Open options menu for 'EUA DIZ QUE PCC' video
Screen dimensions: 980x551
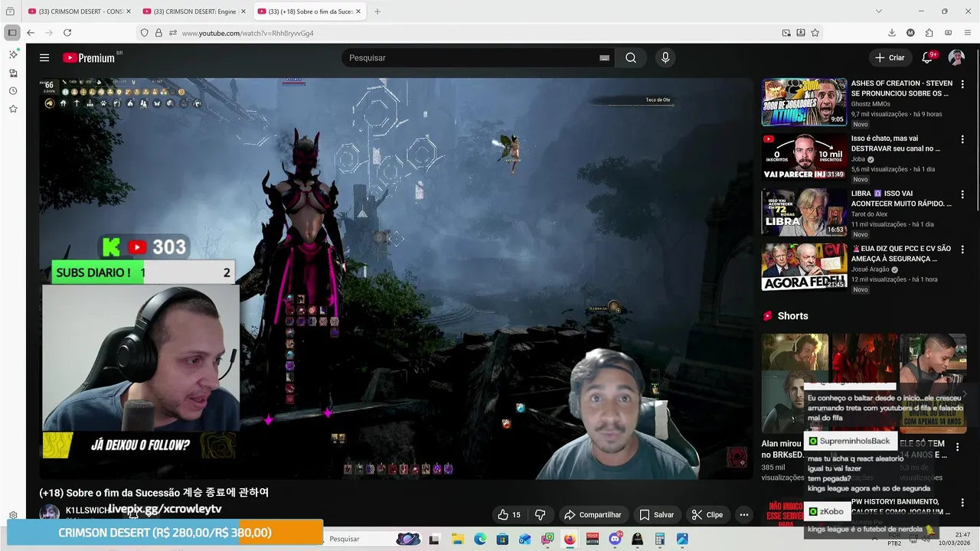tap(962, 249)
